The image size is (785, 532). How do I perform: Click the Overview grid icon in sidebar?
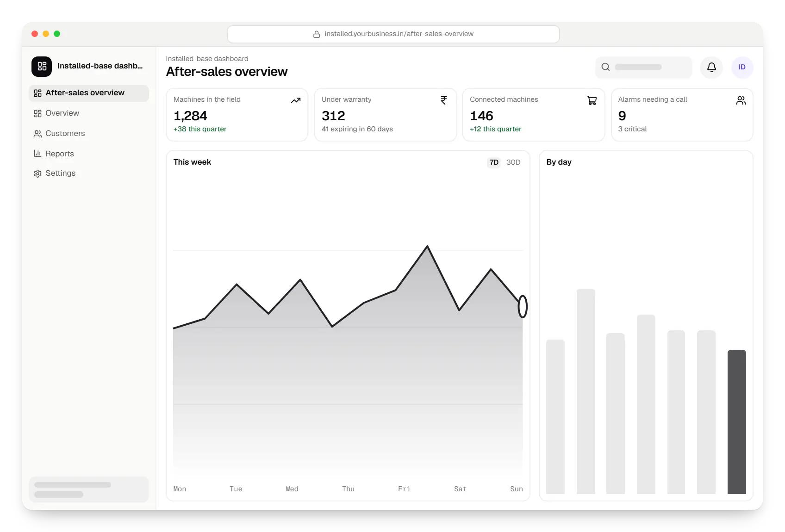tap(37, 113)
